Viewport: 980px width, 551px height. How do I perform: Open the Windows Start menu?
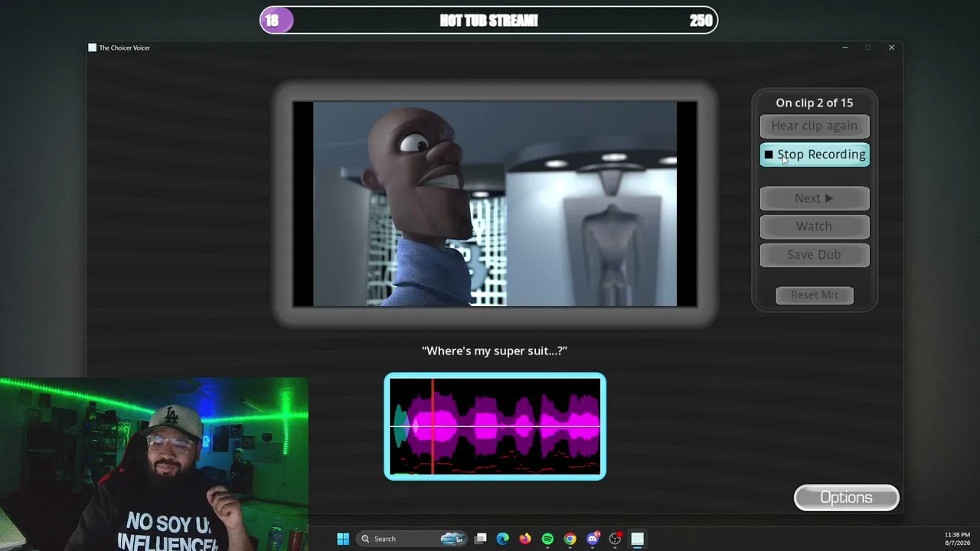click(343, 539)
